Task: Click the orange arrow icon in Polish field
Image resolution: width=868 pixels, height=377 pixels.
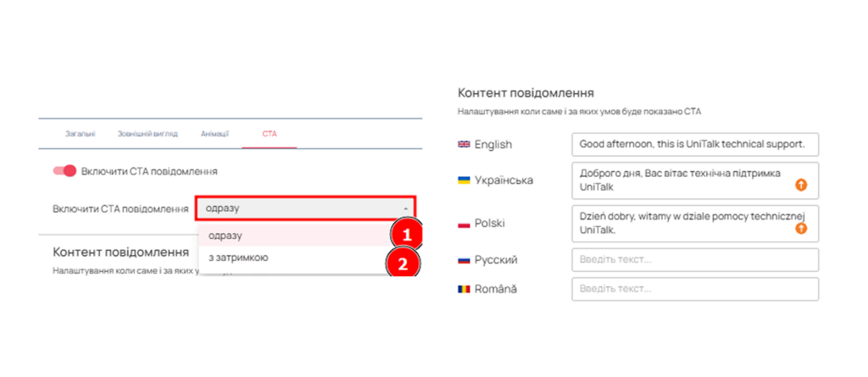Action: click(800, 229)
